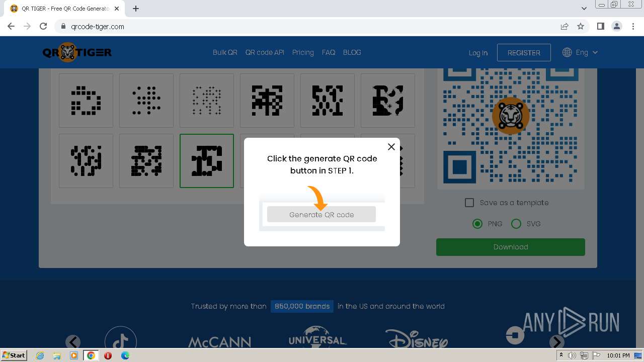644x362 pixels.
Task: Select the star-shaped QR pattern
Action: 207,101
